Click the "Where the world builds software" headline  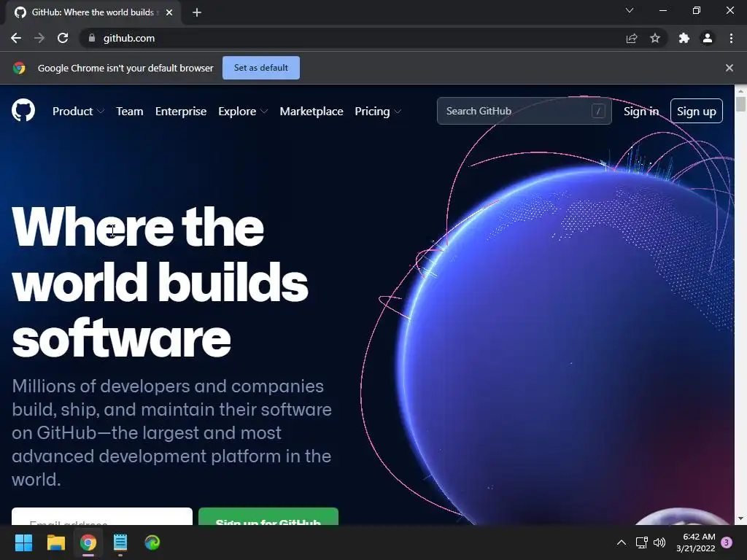[160, 282]
